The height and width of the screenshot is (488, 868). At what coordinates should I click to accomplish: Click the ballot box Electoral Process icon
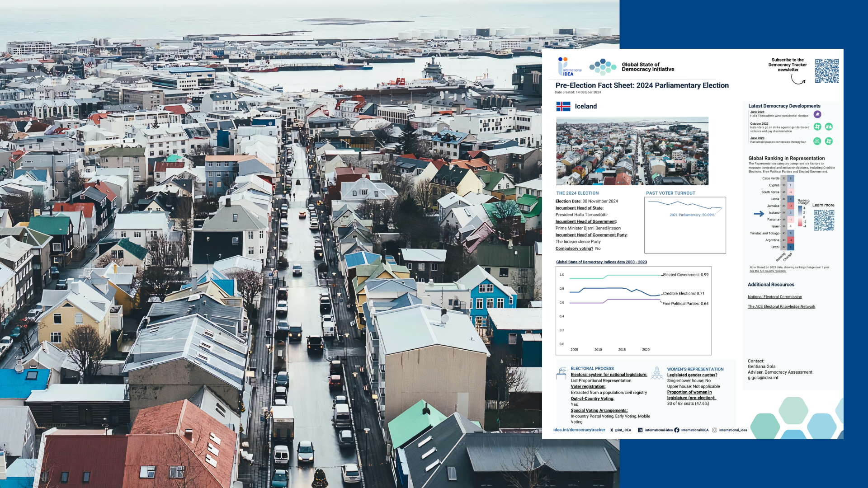[x=561, y=373]
